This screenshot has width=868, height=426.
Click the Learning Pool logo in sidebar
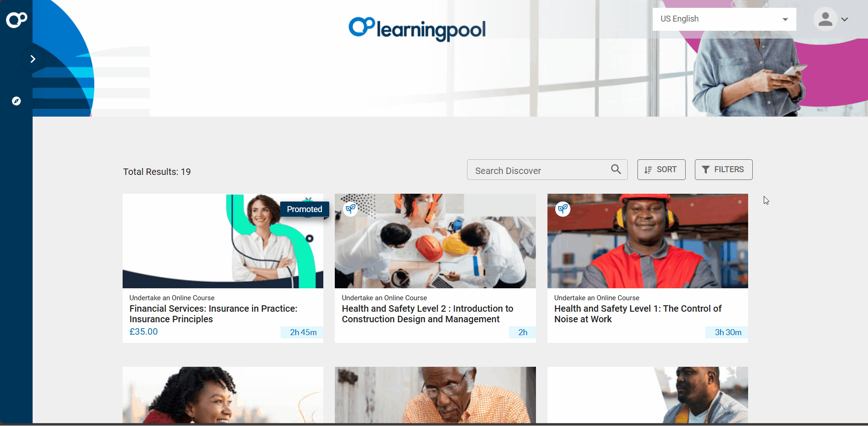coord(16,19)
